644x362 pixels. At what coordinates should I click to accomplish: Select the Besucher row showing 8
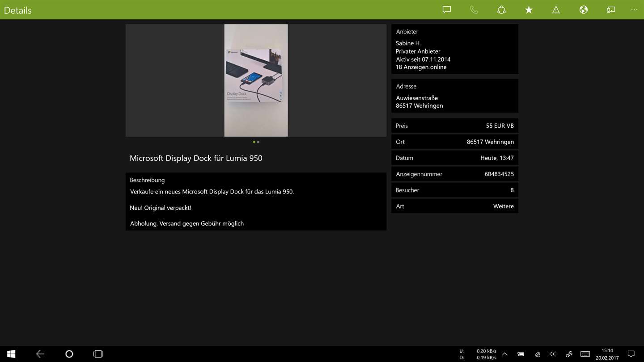click(455, 190)
